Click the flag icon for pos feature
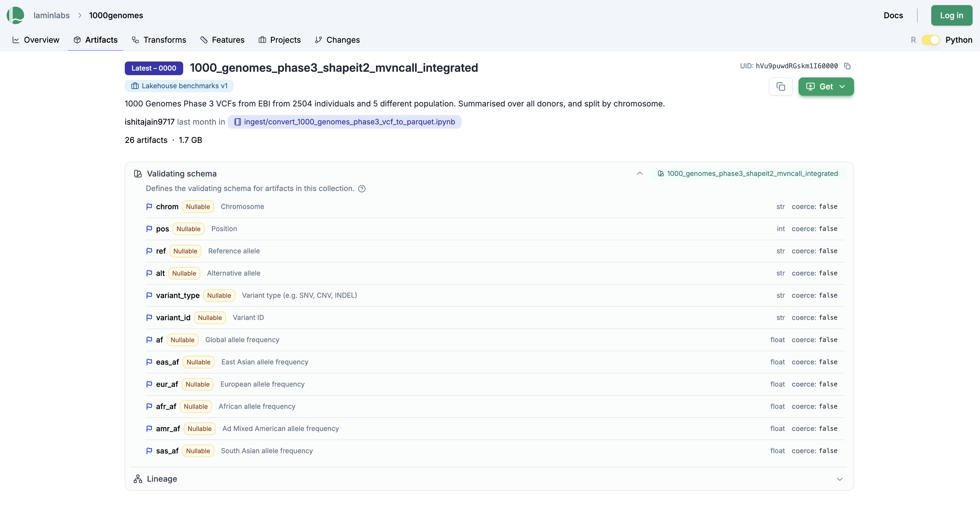Viewport: 980px width, 505px height. click(149, 229)
